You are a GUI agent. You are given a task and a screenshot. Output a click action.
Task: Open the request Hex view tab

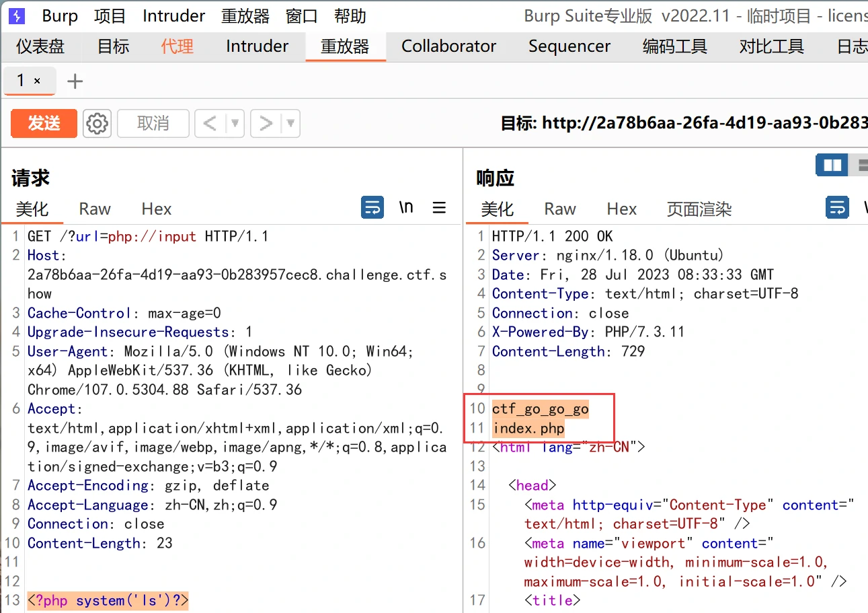[x=157, y=209]
